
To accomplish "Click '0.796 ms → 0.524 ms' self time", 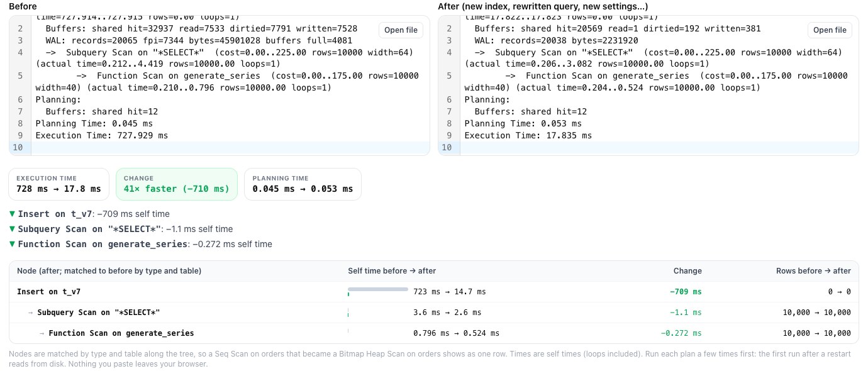I will (456, 333).
